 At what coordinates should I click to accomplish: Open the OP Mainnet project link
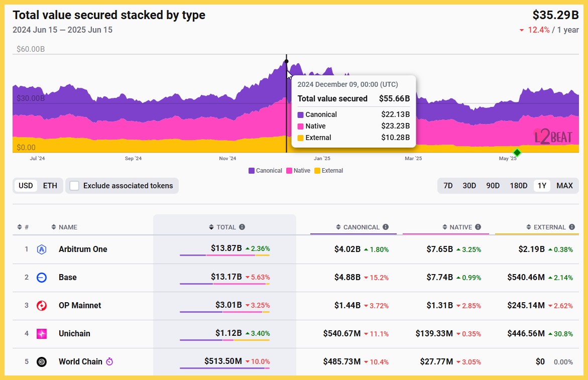click(80, 305)
